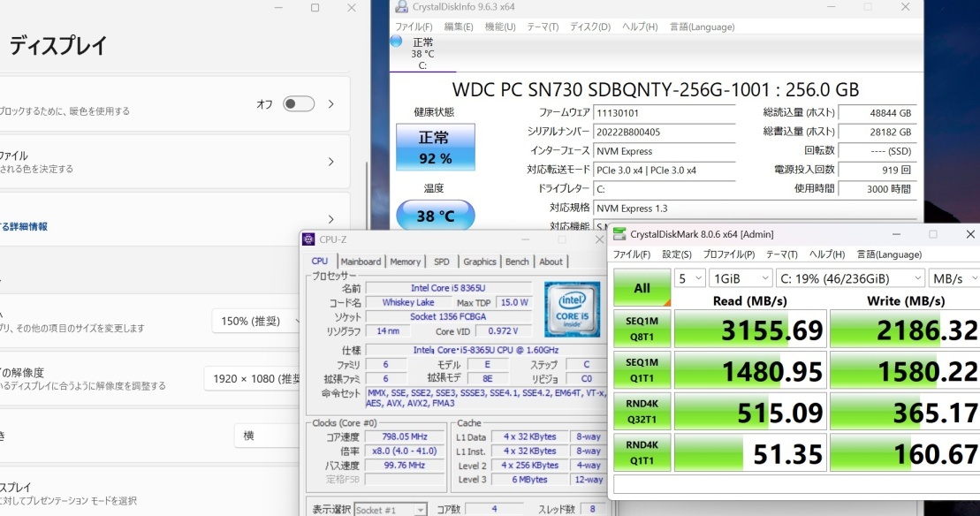Viewport: 980px width, 516px height.
Task: Run the SEQ1M Q1T1 benchmark
Action: (x=642, y=370)
